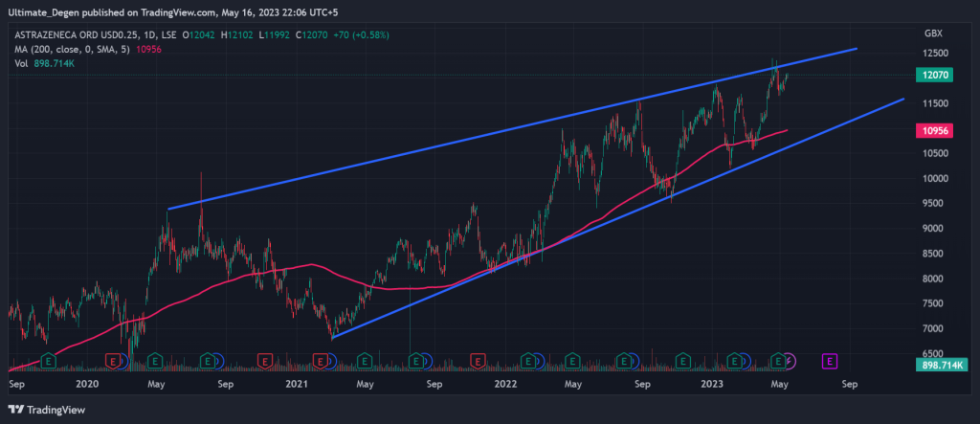Click the 2021 label on time axis

point(299,384)
